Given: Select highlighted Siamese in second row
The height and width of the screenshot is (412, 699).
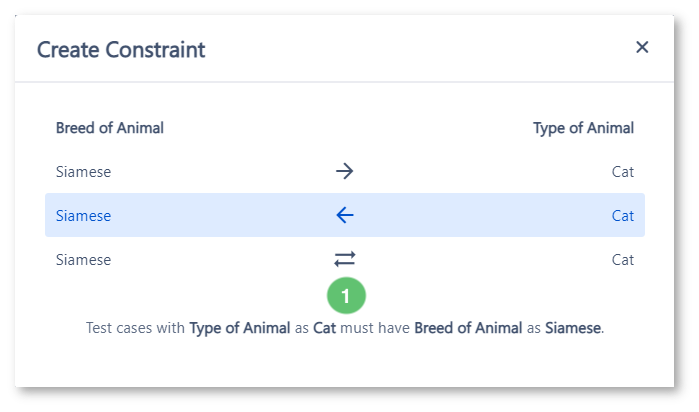Looking at the screenshot, I should click(x=83, y=216).
